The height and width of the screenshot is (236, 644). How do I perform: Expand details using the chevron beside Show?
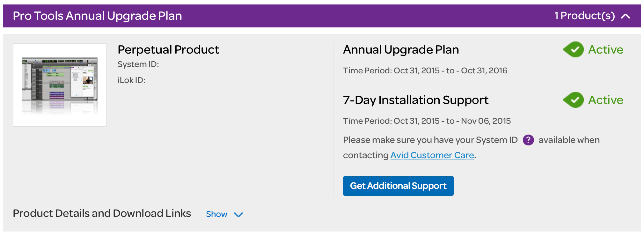[238, 215]
